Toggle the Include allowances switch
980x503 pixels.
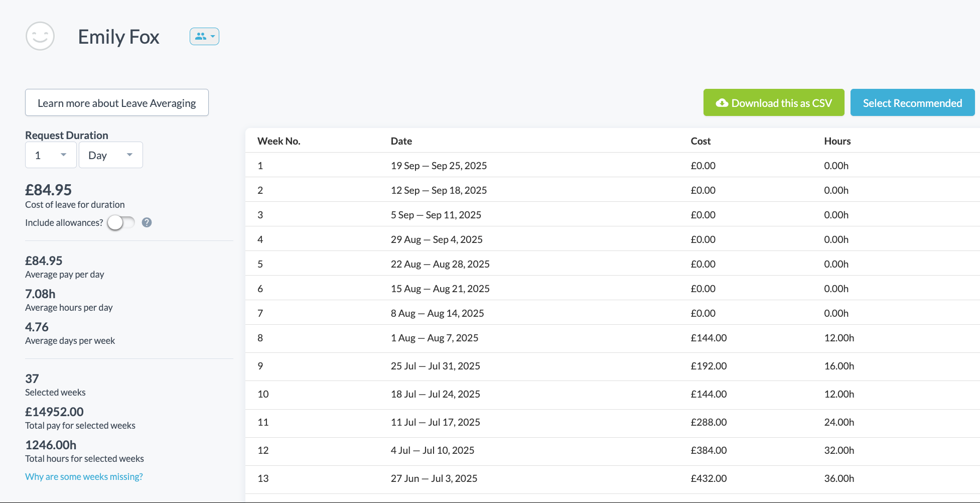click(x=121, y=222)
